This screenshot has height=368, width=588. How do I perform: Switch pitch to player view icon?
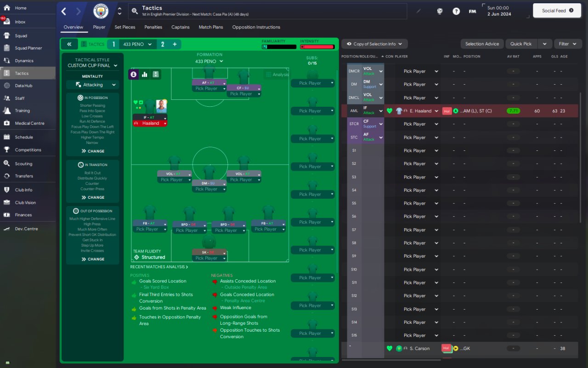[x=134, y=74]
